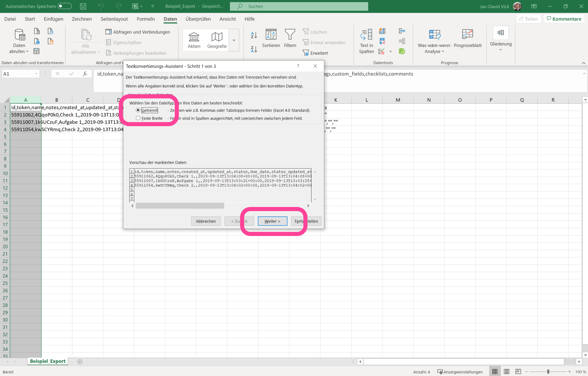Expand the Gliederung group
Image resolution: width=588 pixels, height=376 pixels.
coord(501,39)
